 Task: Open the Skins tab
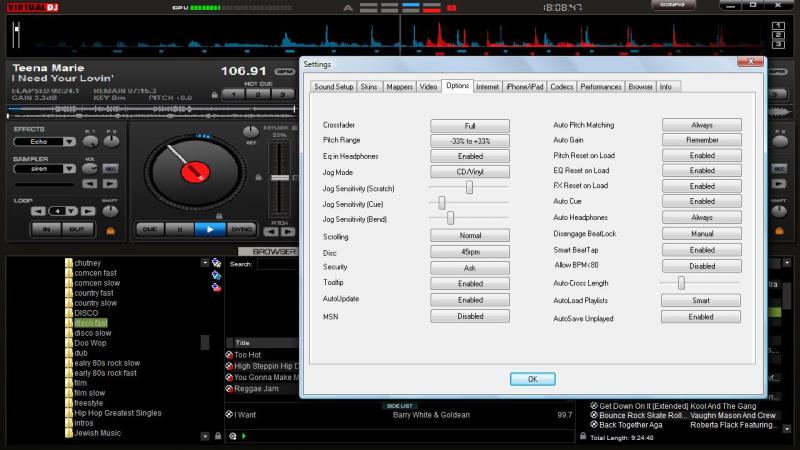(368, 87)
